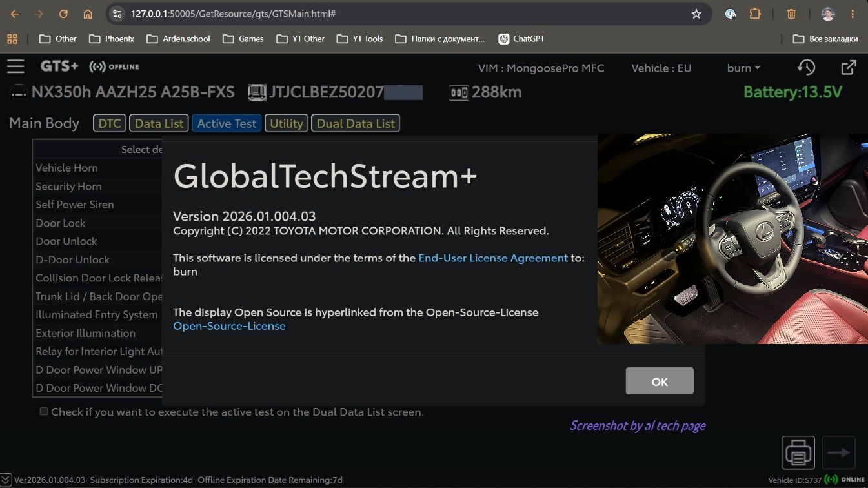The image size is (868, 488).
Task: Click the extension icon beside the bookmark star
Action: pyautogui.click(x=731, y=14)
